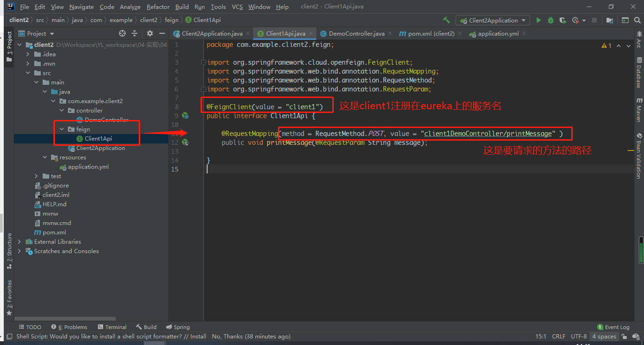Image resolution: width=644 pixels, height=345 pixels.
Task: Click the warning indicator showing 1
Action: (607, 45)
